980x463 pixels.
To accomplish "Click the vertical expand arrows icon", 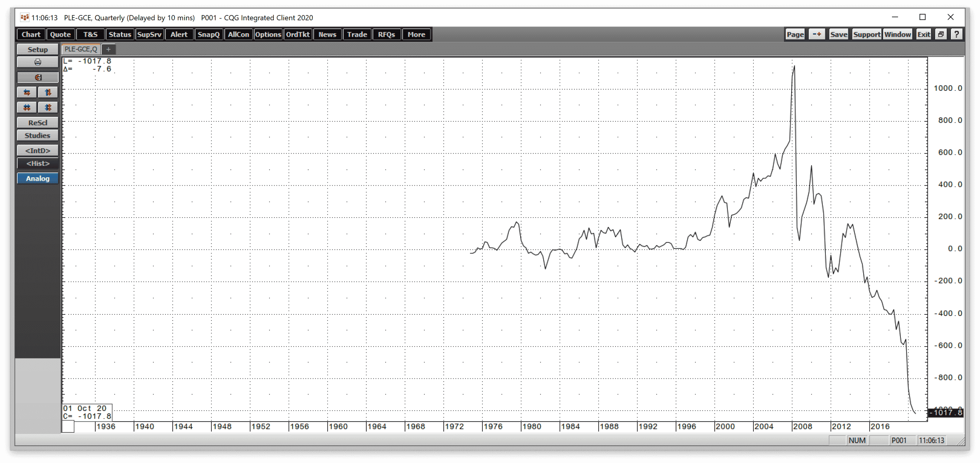I will (48, 92).
